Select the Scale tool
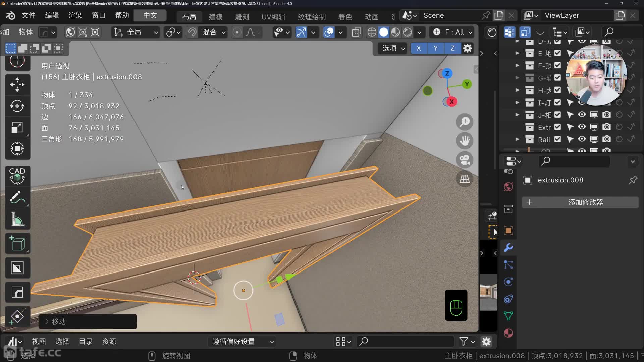The image size is (644, 362). point(17,127)
